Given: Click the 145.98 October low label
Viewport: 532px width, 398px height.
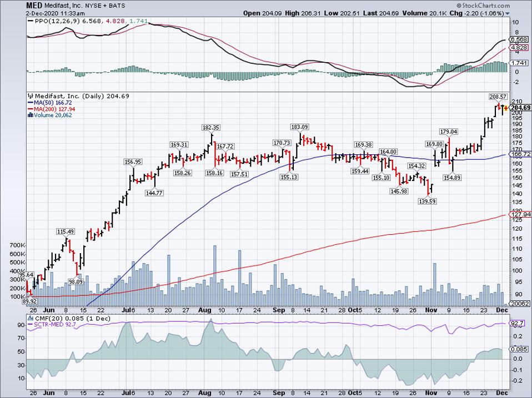Looking at the screenshot, I should pos(398,191).
